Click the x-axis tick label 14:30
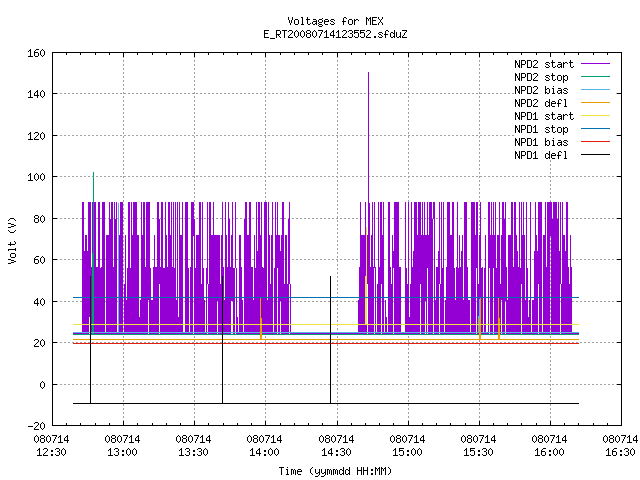Viewport: 640px width, 480px height. (336, 453)
